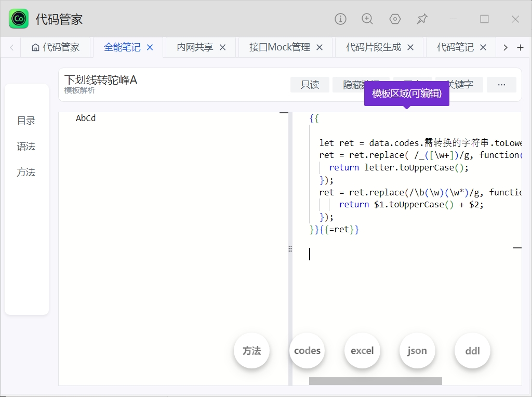Grab the pane splitter handle dots
This screenshot has width=532, height=397.
click(290, 249)
